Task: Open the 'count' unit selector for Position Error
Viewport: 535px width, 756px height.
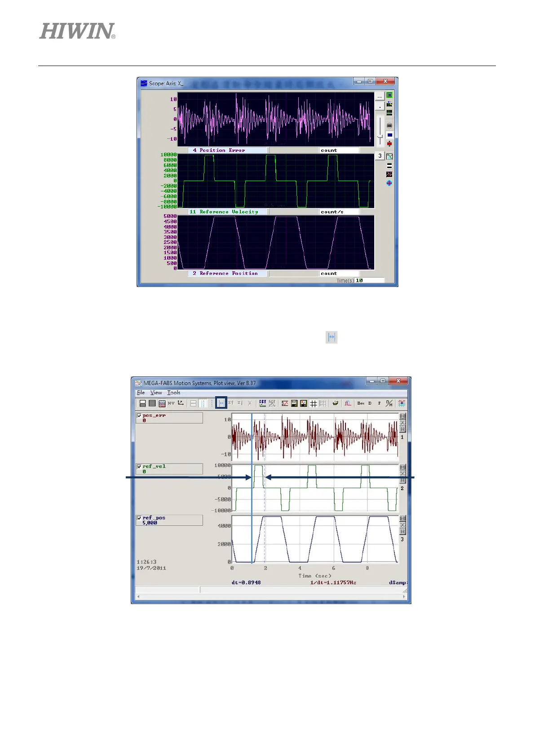Action: point(339,150)
